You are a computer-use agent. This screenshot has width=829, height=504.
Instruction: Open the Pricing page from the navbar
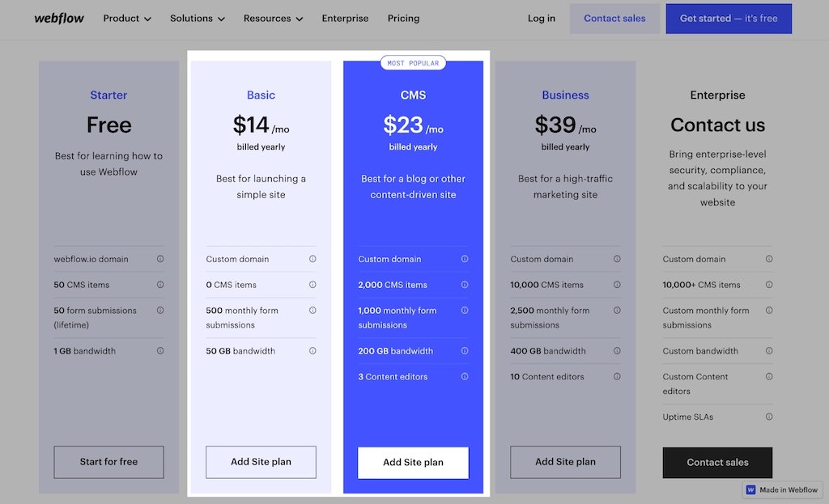click(x=403, y=18)
